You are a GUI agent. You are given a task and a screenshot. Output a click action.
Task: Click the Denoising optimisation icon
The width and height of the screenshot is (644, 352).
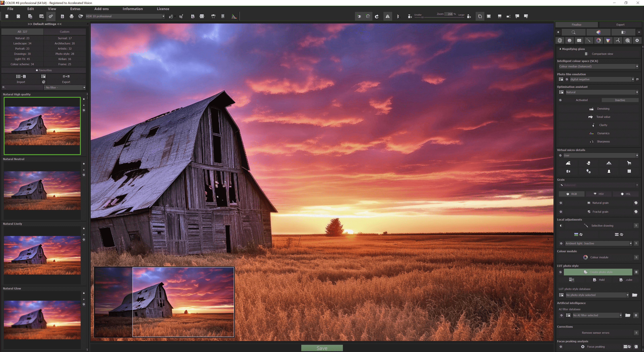(x=591, y=109)
